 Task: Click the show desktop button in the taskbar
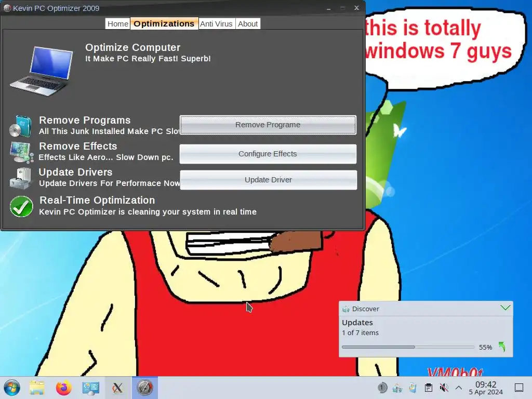pyautogui.click(x=519, y=388)
